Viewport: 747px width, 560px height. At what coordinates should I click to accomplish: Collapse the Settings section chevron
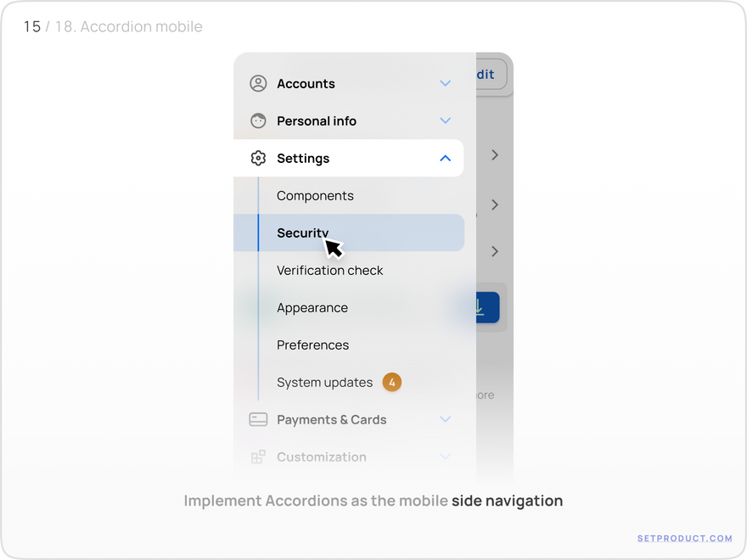coord(445,158)
